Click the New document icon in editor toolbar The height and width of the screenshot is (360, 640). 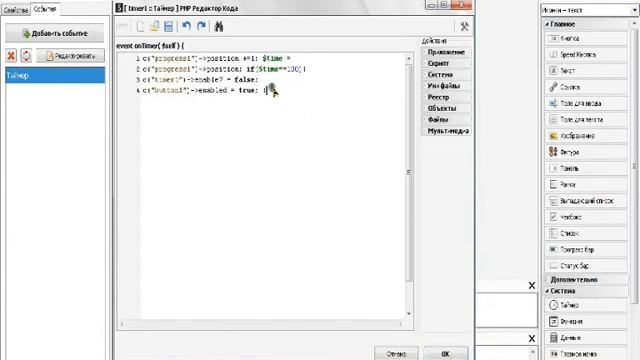point(140,27)
